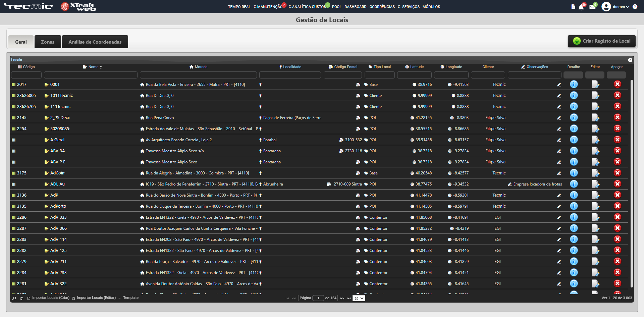Open detail info for AdV 322
The width and height of the screenshot is (644, 317).
(x=574, y=283)
